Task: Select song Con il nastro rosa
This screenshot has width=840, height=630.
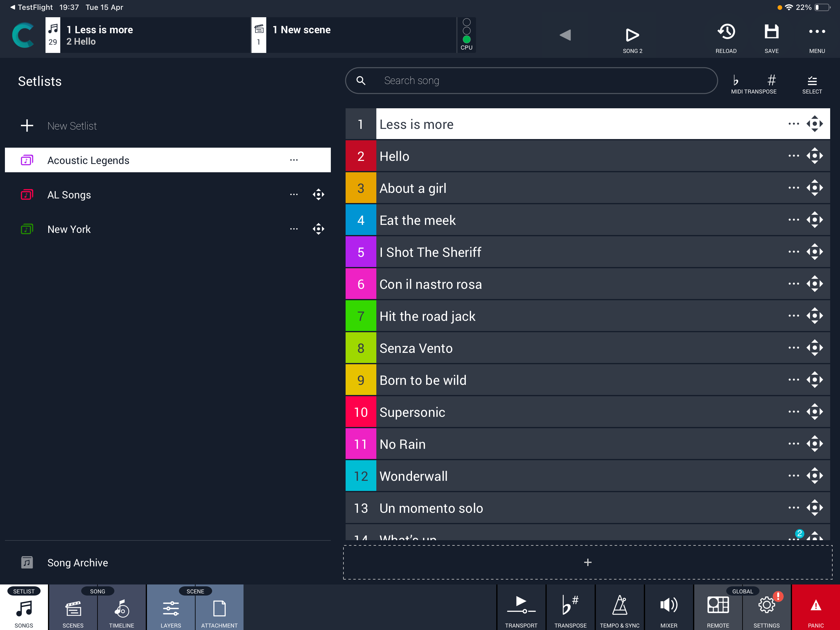Action: click(x=588, y=284)
